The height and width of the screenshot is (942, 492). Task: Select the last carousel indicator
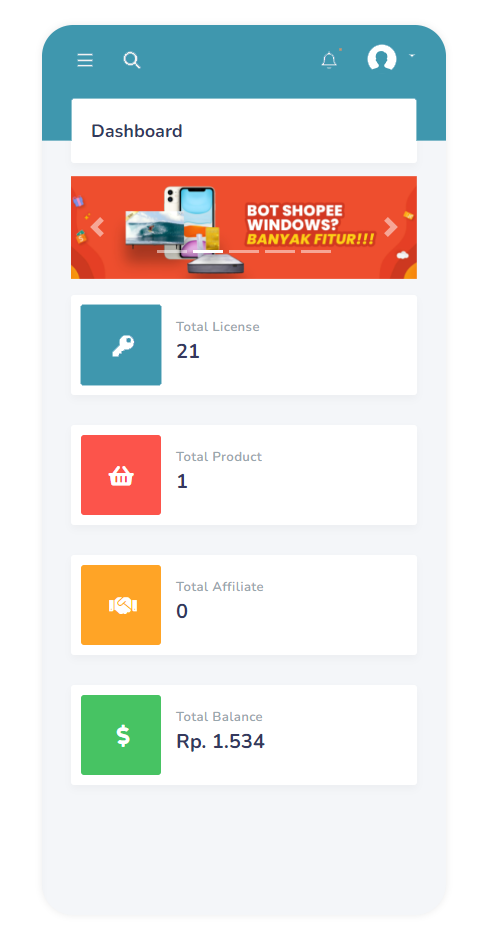click(316, 251)
